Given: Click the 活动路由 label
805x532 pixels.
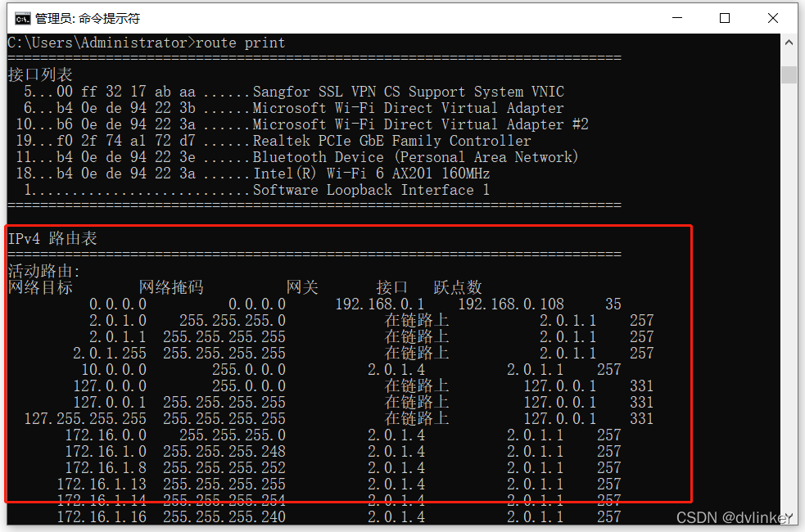Looking at the screenshot, I should coord(43,271).
